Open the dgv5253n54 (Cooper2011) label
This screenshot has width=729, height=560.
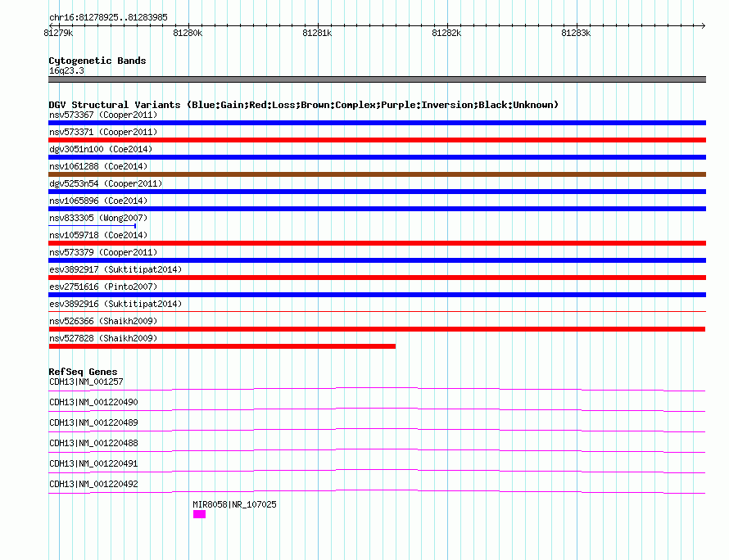[x=106, y=183]
